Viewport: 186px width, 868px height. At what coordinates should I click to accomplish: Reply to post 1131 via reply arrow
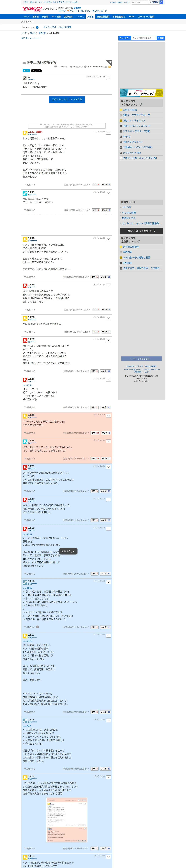click(x=30, y=210)
